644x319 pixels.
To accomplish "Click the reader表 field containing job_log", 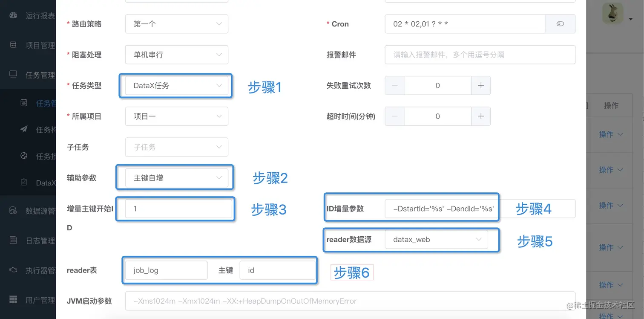I will click(x=166, y=270).
